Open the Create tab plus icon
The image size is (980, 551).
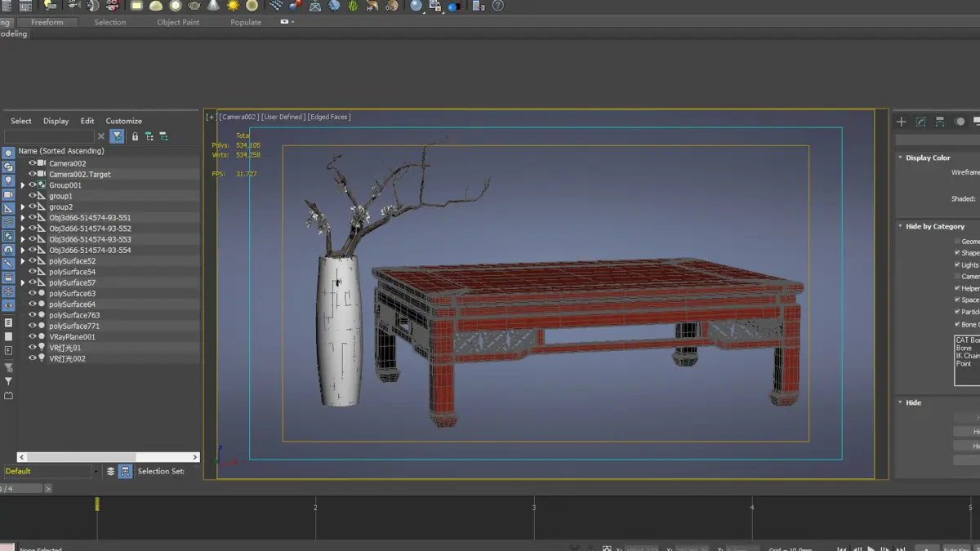[x=902, y=122]
